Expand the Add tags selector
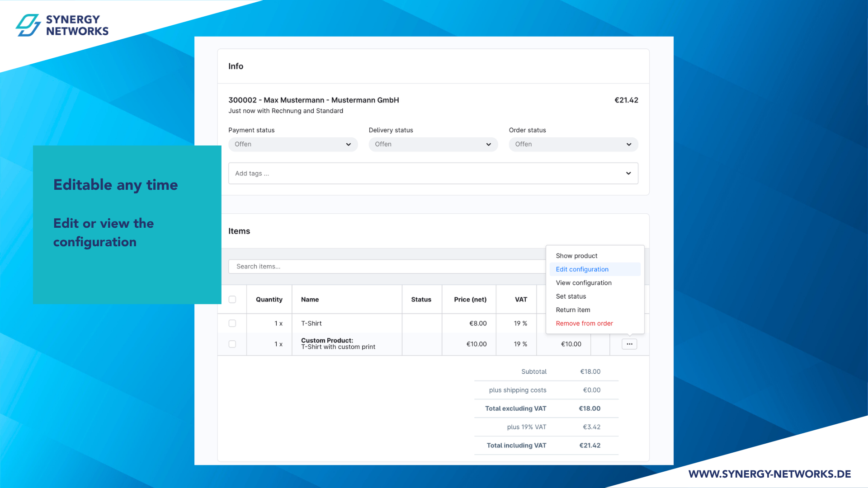The width and height of the screenshot is (868, 488). [433, 173]
